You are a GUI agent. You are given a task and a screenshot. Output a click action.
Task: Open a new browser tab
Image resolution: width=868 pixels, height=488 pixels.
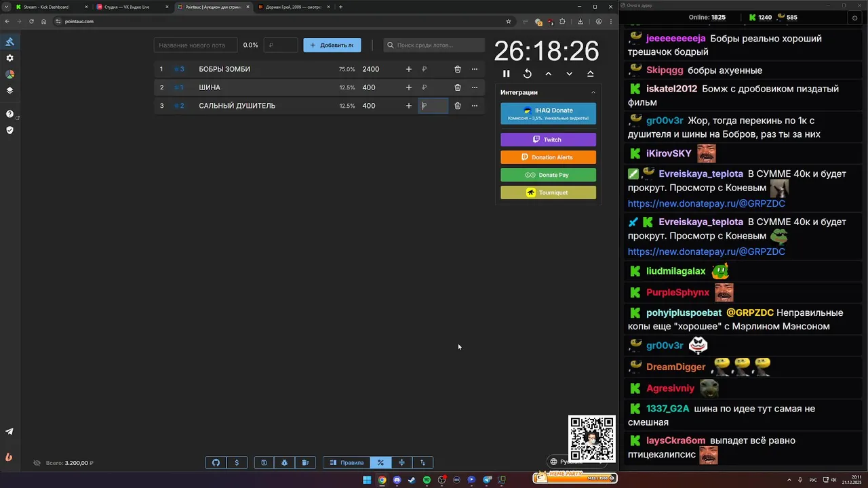tap(340, 7)
